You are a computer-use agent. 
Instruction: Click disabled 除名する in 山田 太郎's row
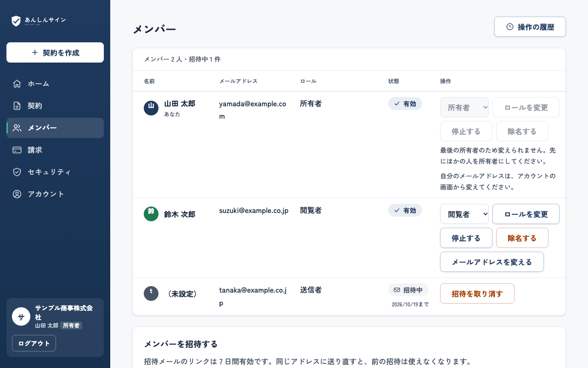(x=522, y=131)
